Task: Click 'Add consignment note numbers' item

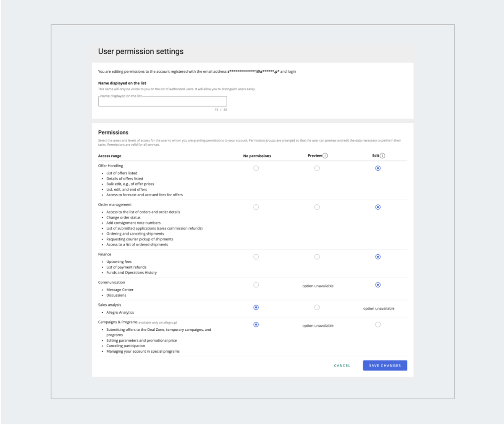Action: click(x=134, y=223)
